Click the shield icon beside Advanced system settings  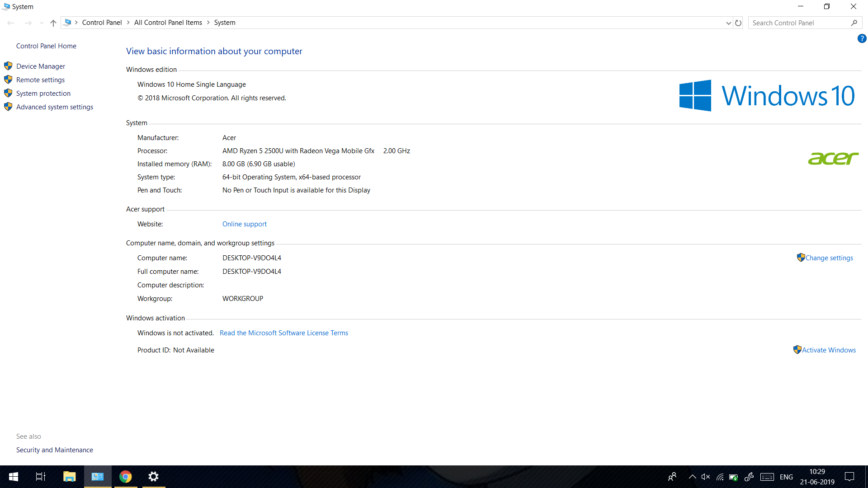click(8, 107)
